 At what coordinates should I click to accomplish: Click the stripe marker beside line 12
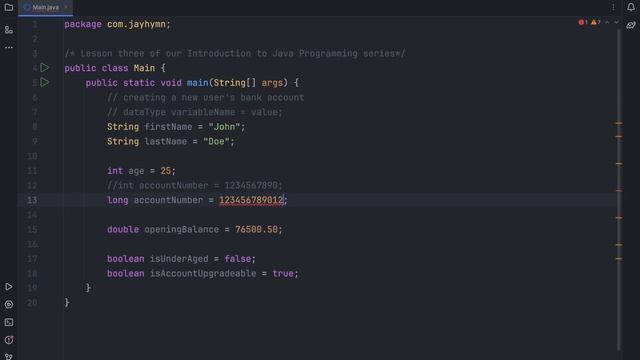pyautogui.click(x=619, y=190)
